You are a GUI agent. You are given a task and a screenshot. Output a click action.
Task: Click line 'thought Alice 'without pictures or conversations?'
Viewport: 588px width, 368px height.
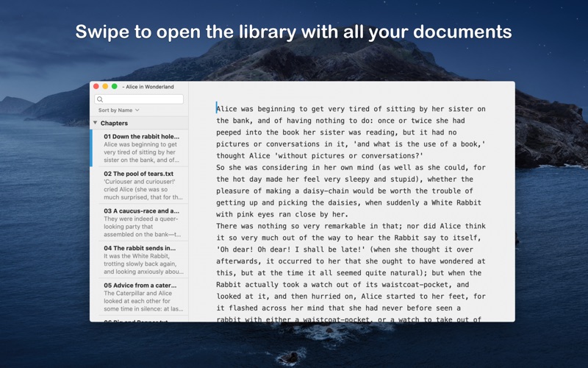click(x=320, y=156)
